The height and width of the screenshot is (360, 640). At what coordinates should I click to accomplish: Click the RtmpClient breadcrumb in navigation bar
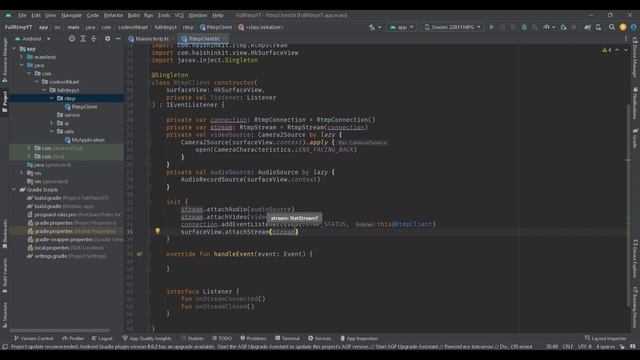pos(216,27)
